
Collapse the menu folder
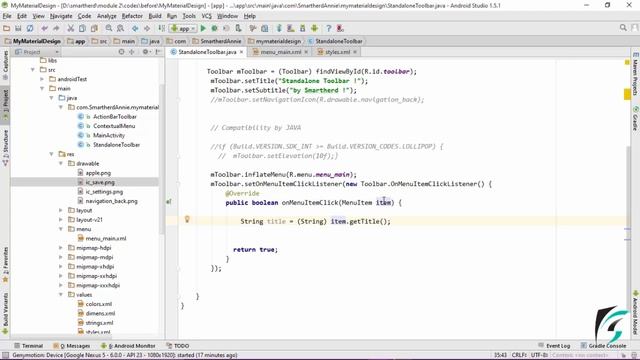click(61, 229)
